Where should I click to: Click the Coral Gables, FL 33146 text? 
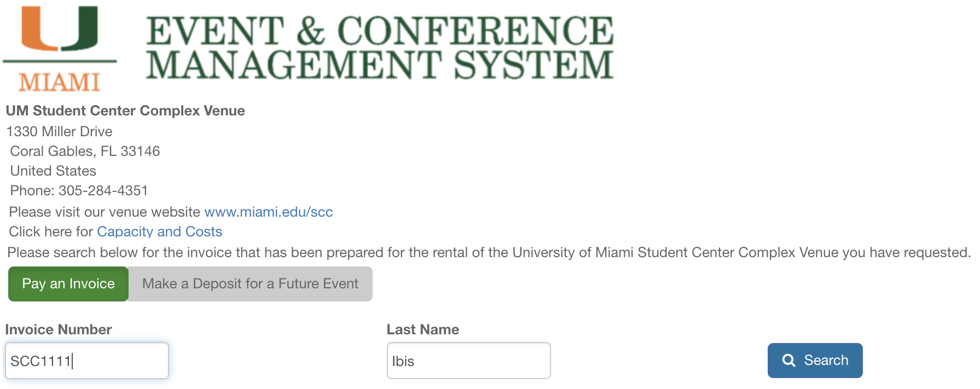[85, 152]
